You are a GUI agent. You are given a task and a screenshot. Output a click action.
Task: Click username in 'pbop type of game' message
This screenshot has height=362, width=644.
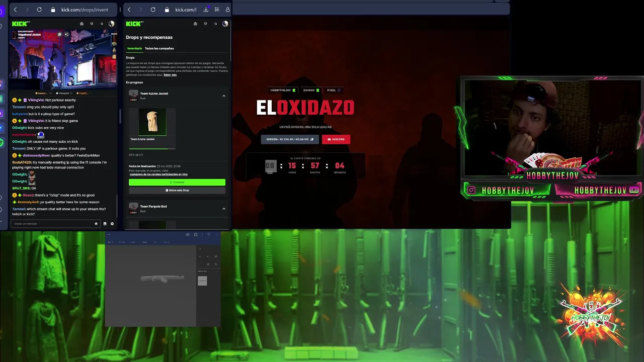point(19,114)
